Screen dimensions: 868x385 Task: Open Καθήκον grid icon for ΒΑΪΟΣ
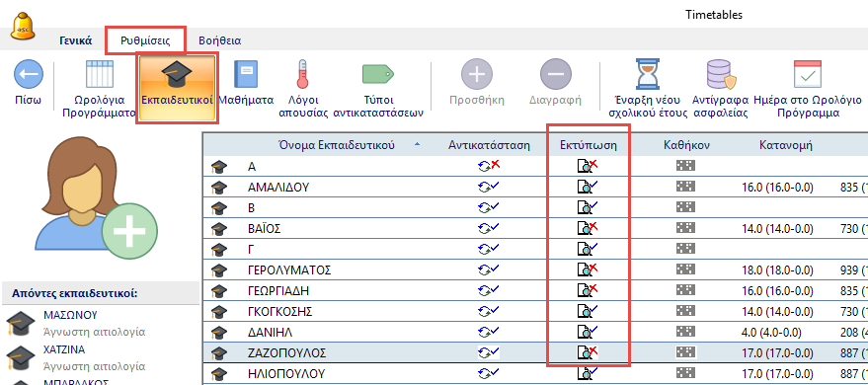coord(685,228)
